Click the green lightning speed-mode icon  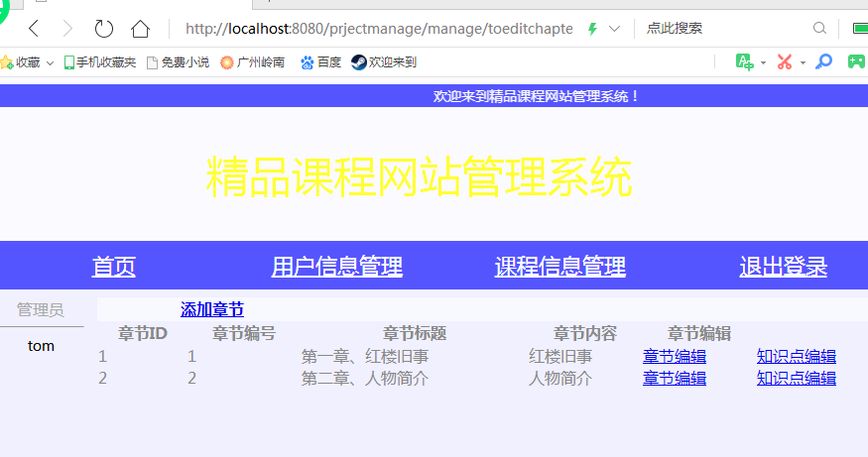pos(593,29)
